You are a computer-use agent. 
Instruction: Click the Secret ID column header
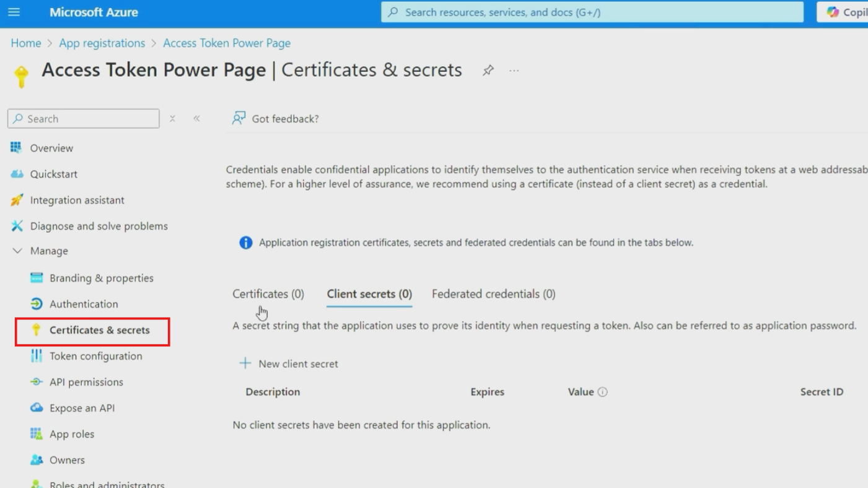point(822,392)
